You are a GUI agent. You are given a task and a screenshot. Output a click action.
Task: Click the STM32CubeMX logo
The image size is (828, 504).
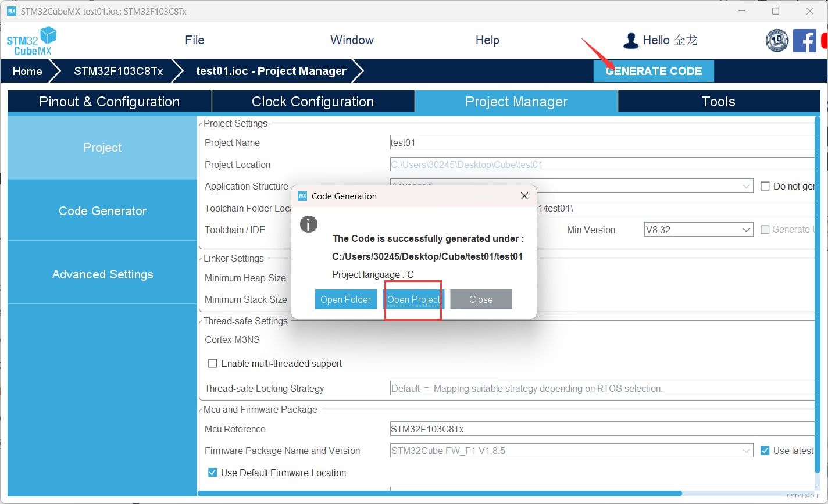(31, 41)
